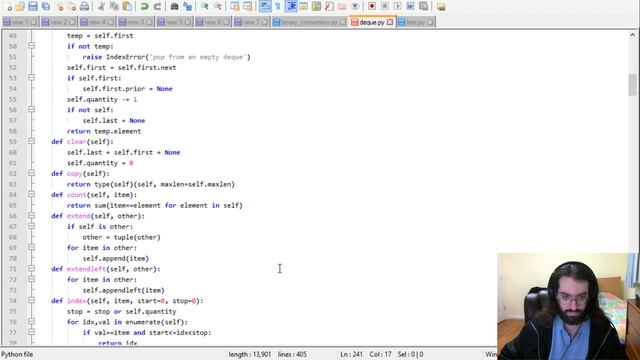This screenshot has width=640, height=360.
Task: Click the macro playback icon
Action: click(397, 6)
